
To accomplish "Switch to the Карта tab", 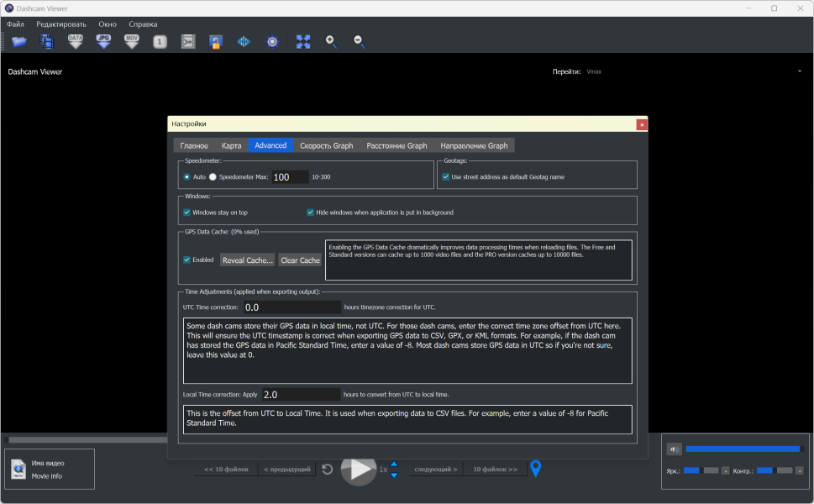I will click(x=231, y=145).
